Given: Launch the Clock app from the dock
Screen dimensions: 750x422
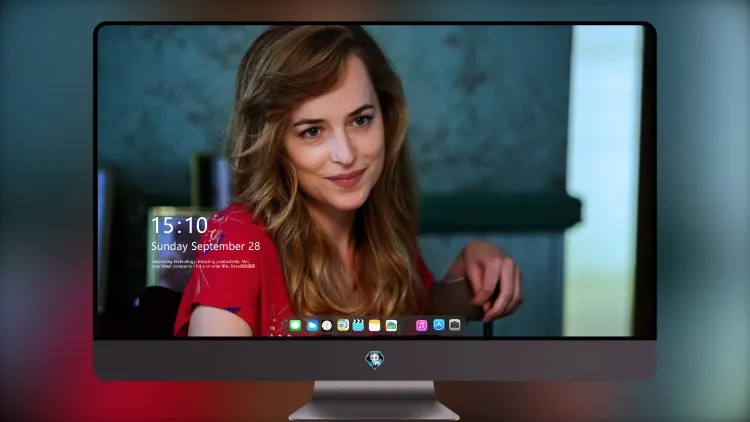Looking at the screenshot, I should point(327,325).
